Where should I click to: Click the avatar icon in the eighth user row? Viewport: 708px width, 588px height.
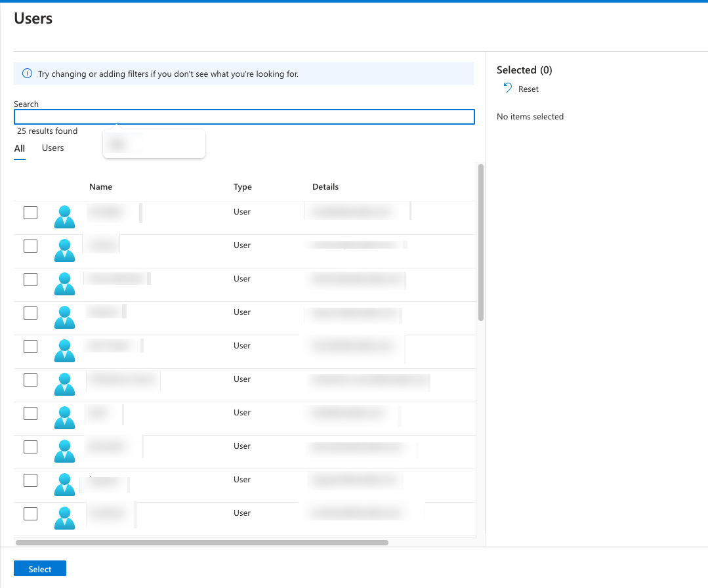click(x=64, y=450)
